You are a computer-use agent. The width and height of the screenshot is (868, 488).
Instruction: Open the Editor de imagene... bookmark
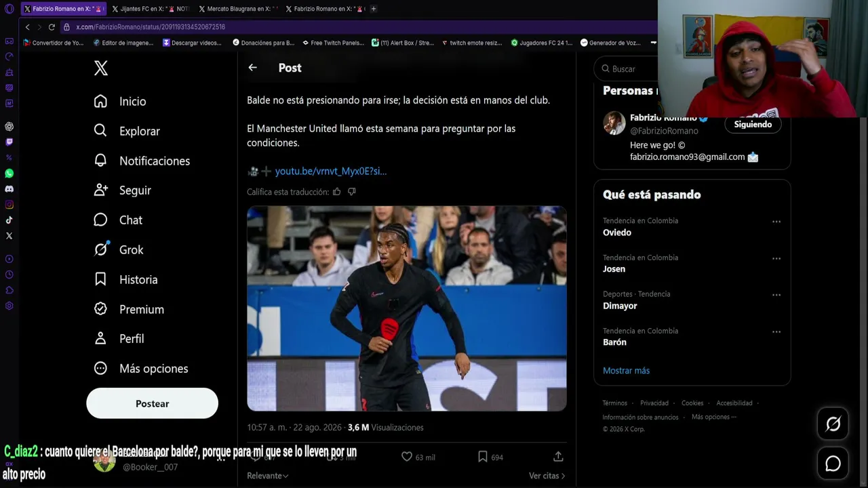(x=123, y=43)
